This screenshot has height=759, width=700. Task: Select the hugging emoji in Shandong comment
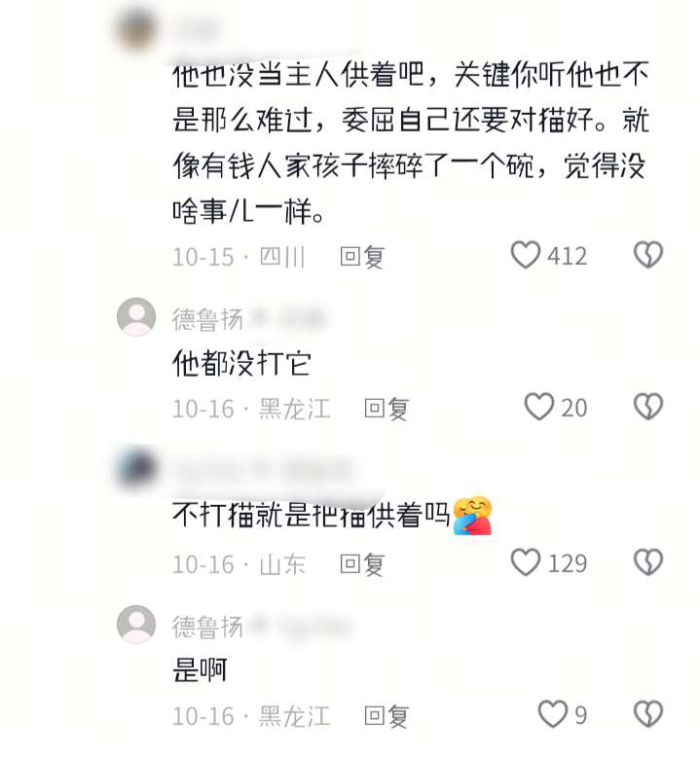click(472, 515)
